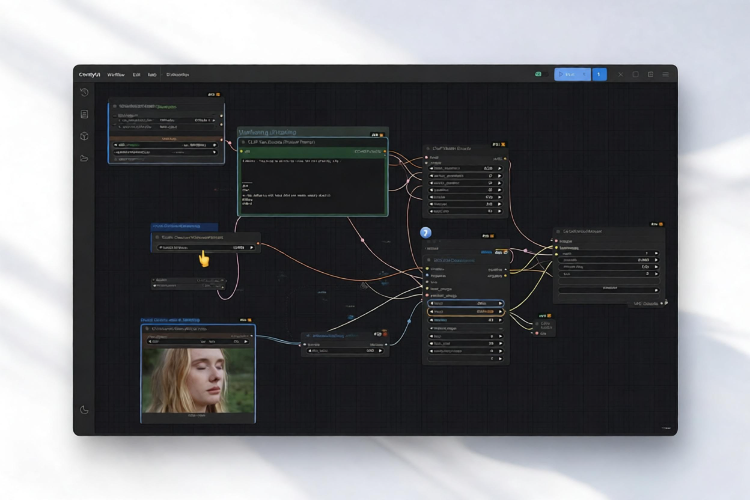Click the right arrow of the loader node's first row
The image size is (750, 500).
pos(214,145)
